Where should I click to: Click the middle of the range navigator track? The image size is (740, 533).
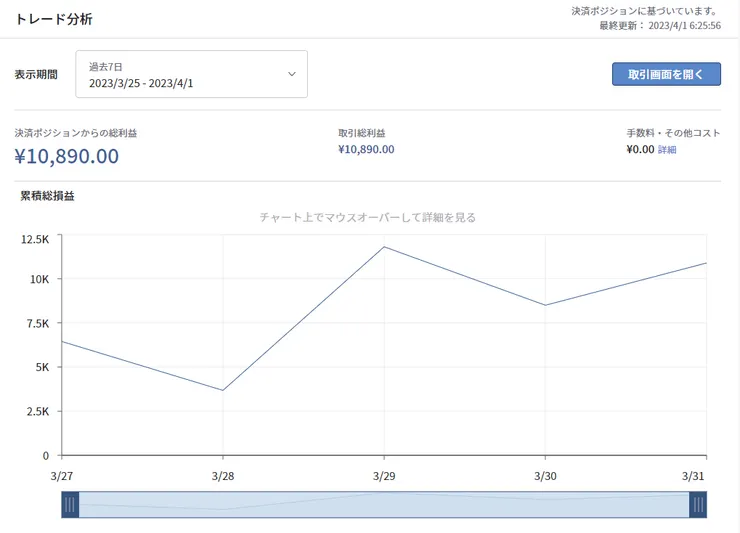pyautogui.click(x=384, y=505)
